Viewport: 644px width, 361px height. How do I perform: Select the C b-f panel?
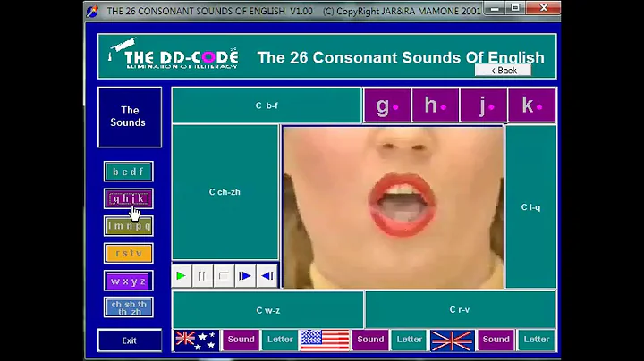pos(267,105)
